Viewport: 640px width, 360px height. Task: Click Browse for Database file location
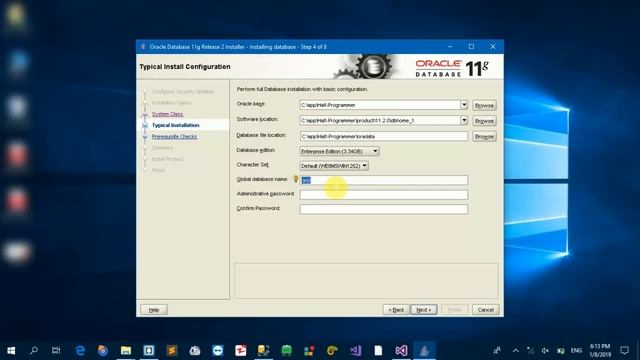[484, 136]
